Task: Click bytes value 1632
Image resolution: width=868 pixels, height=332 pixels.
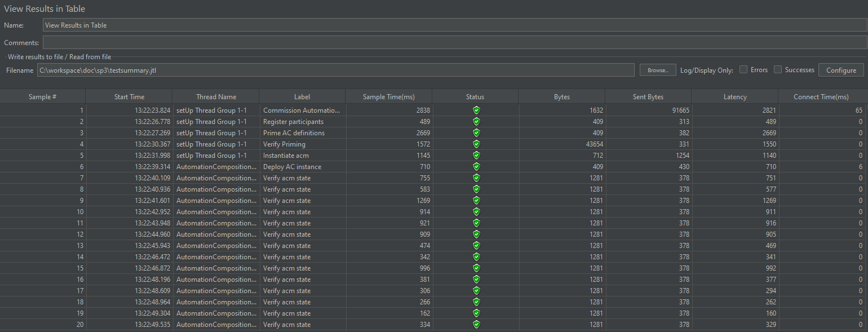Action: [x=596, y=110]
